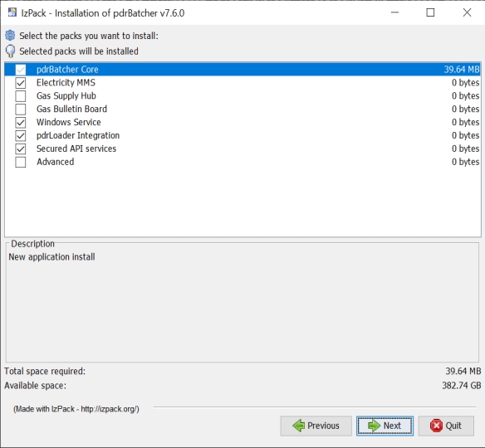The height and width of the screenshot is (448, 485).
Task: Check the Gas Bulletin Board pack
Action: (21, 110)
